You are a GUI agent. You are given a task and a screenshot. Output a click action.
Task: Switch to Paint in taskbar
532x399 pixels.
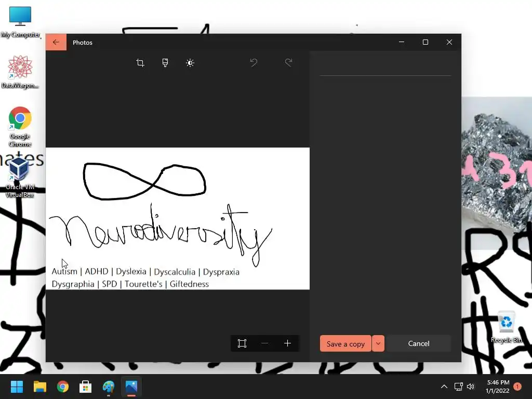[x=109, y=387]
